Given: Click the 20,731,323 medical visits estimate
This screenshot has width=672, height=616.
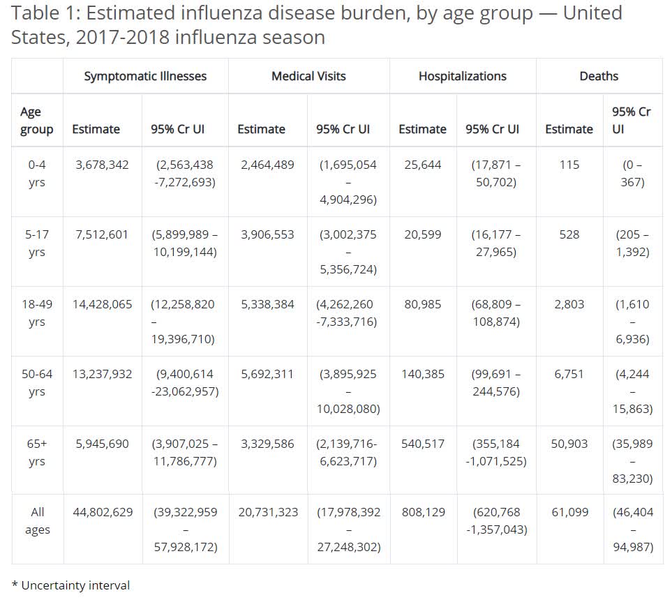Looking at the screenshot, I should 268,512.
